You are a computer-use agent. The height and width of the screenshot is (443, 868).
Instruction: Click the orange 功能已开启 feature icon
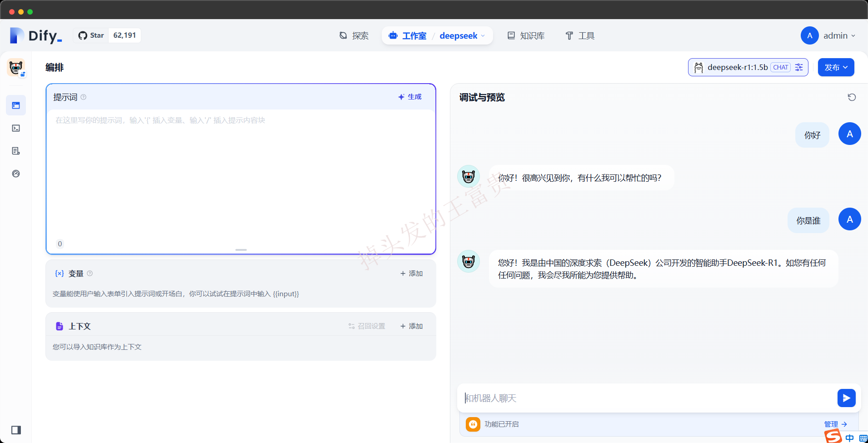[473, 424]
